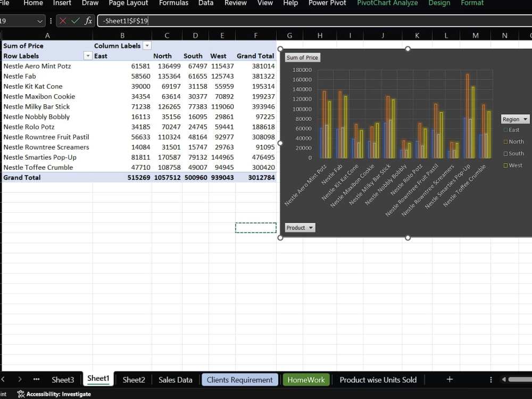532x399 pixels.
Task: Open the Region field button on the chart
Action: 515,119
